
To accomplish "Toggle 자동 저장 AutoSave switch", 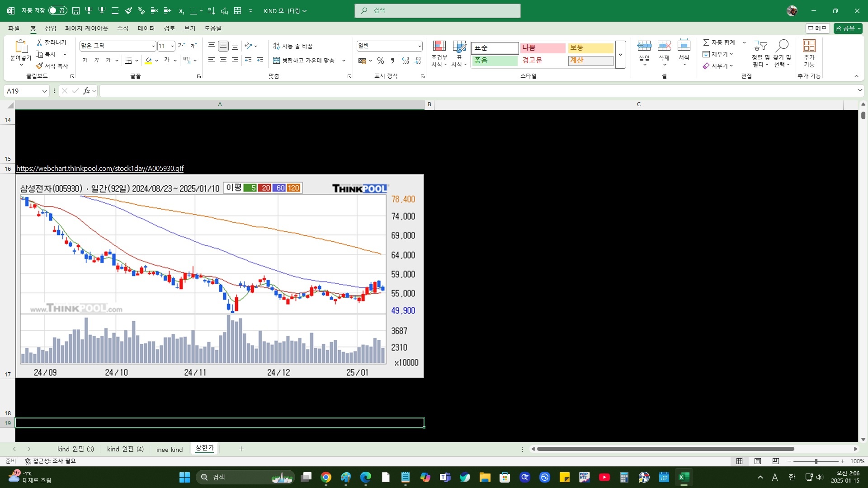I will pos(58,11).
